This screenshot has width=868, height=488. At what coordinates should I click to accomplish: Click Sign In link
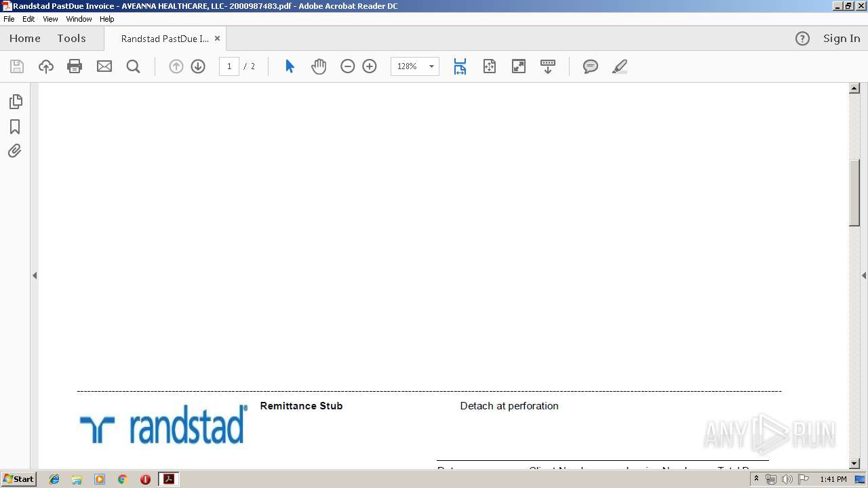pyautogui.click(x=842, y=39)
